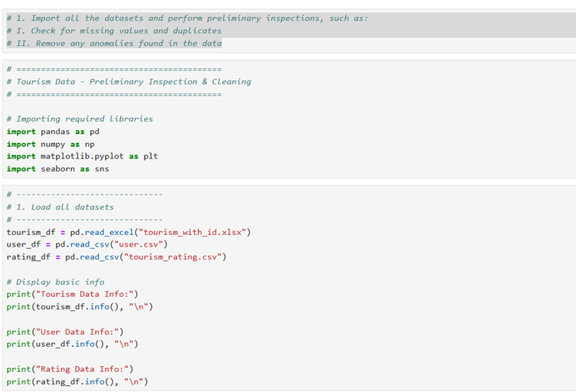Click the 'import seaborn as sns' line
This screenshot has height=392, width=576.
57,168
